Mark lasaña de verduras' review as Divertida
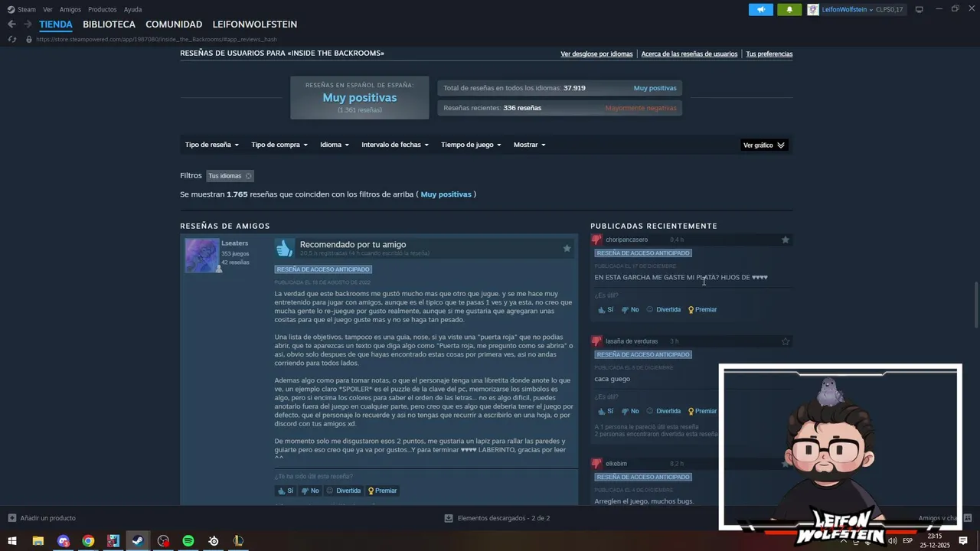This screenshot has height=551, width=980. [x=663, y=411]
